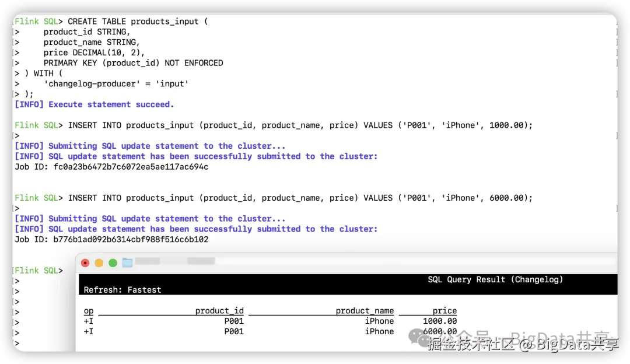The image size is (630, 364).
Task: Click the 'changelog-producer' = 'input' line
Action: [116, 83]
